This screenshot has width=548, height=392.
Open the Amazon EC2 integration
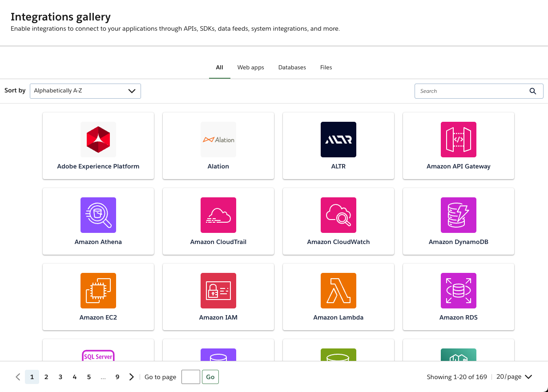[98, 296]
